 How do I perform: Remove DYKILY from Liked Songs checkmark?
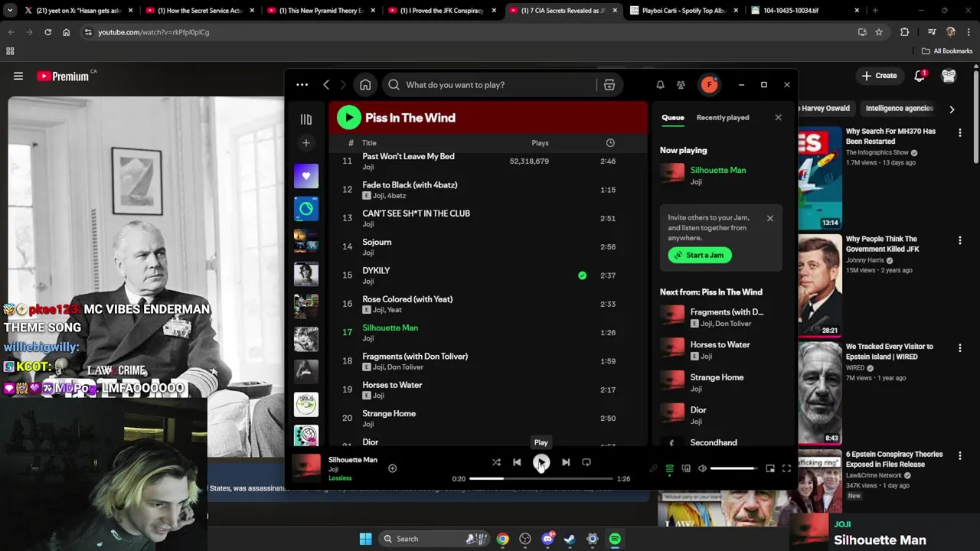[582, 275]
